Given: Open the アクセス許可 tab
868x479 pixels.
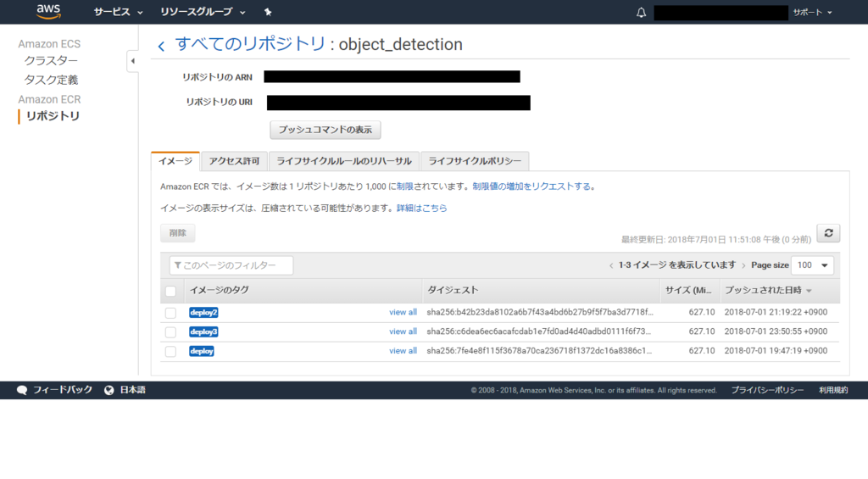Looking at the screenshot, I should [234, 161].
